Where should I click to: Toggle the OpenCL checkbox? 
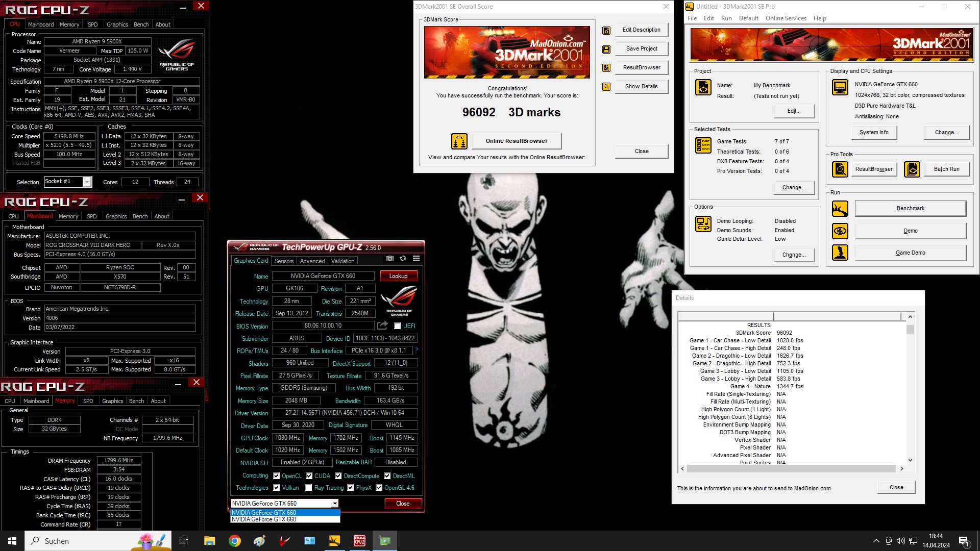[277, 476]
